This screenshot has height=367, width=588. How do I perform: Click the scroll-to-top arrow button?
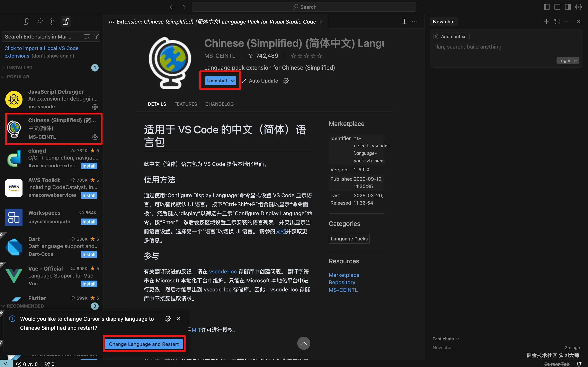point(304,343)
